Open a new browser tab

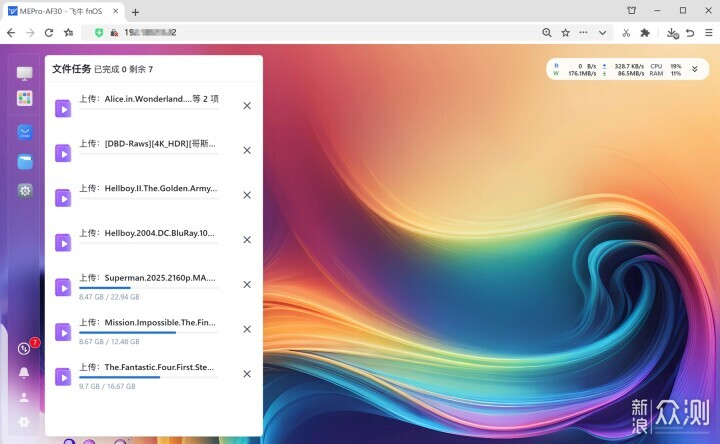click(x=135, y=12)
